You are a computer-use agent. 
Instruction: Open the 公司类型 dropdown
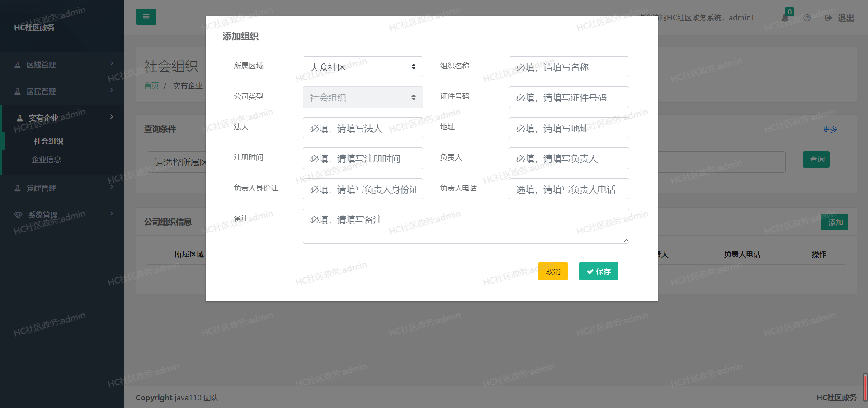pyautogui.click(x=363, y=97)
